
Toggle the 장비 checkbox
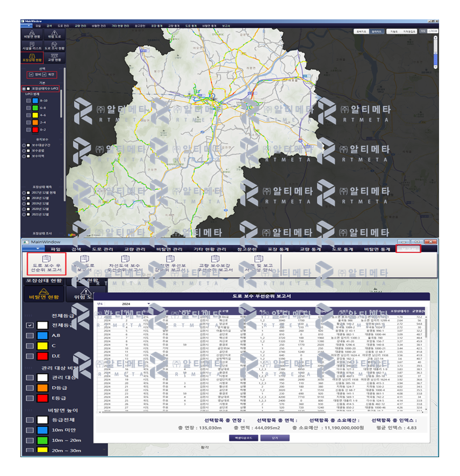[30, 74]
